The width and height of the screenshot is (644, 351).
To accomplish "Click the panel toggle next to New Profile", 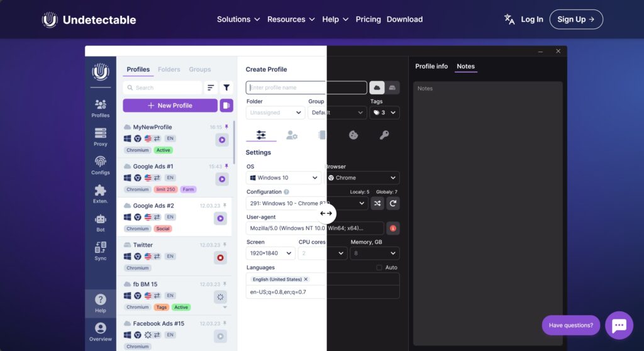I will click(226, 106).
